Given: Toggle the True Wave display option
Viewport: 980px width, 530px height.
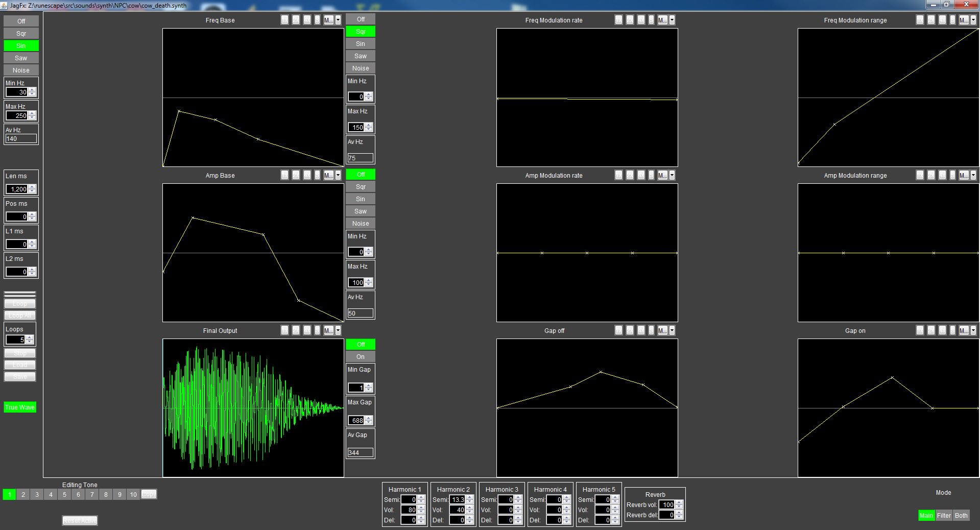Looking at the screenshot, I should 20,407.
